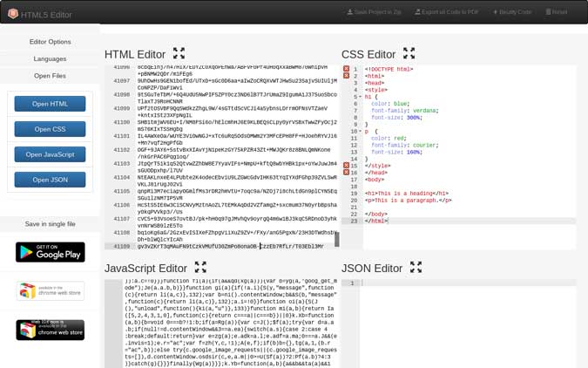This screenshot has height=368, width=588.
Task: Click the 'font-size: 160%;' line
Action: (396, 152)
